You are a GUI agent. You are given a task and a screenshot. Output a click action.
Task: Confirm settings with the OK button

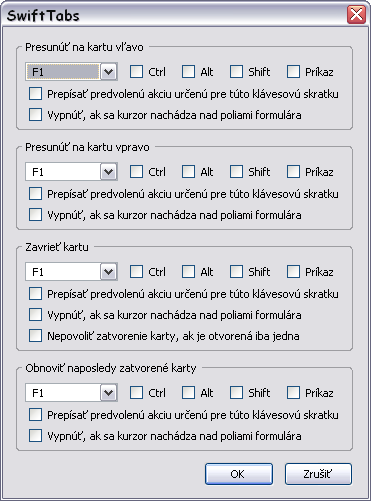[239, 474]
